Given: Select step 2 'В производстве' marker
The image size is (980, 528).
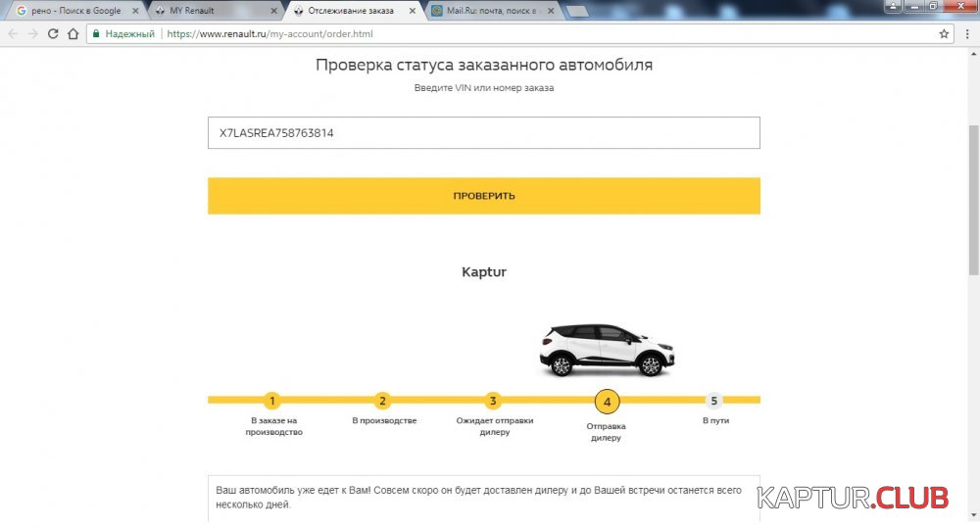Looking at the screenshot, I should pos(383,401).
